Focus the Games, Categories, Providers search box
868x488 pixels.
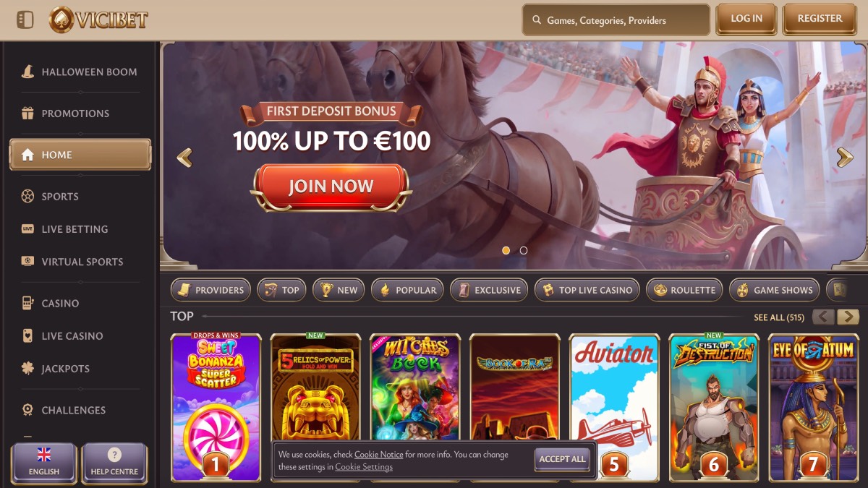[x=616, y=20]
